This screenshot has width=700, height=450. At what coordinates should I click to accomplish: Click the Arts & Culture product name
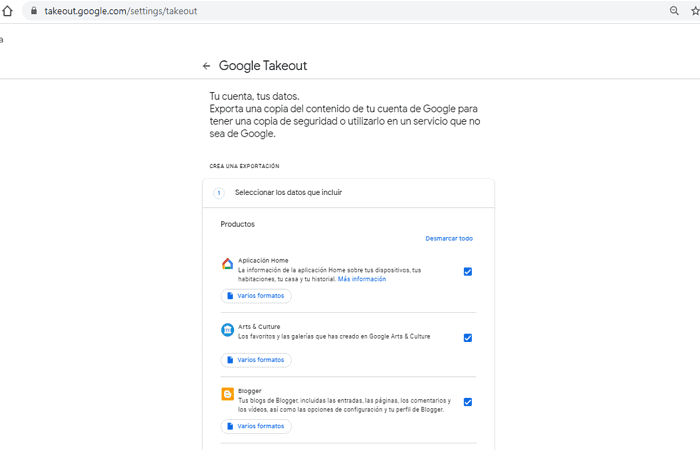(259, 326)
